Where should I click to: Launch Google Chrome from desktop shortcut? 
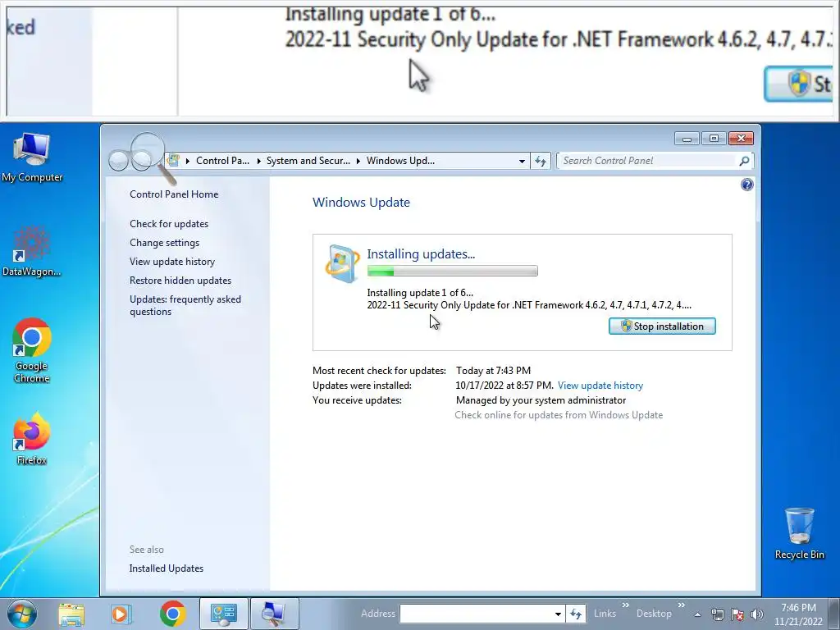[32, 351]
